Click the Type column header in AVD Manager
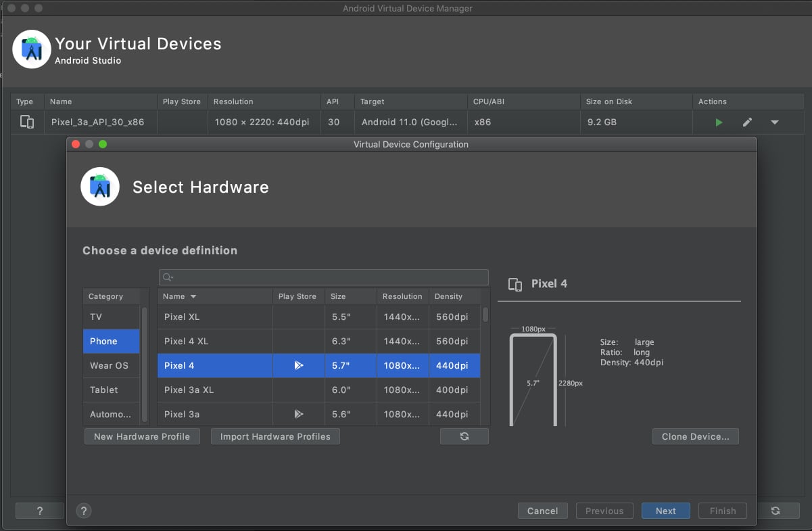This screenshot has height=531, width=812. [27, 101]
